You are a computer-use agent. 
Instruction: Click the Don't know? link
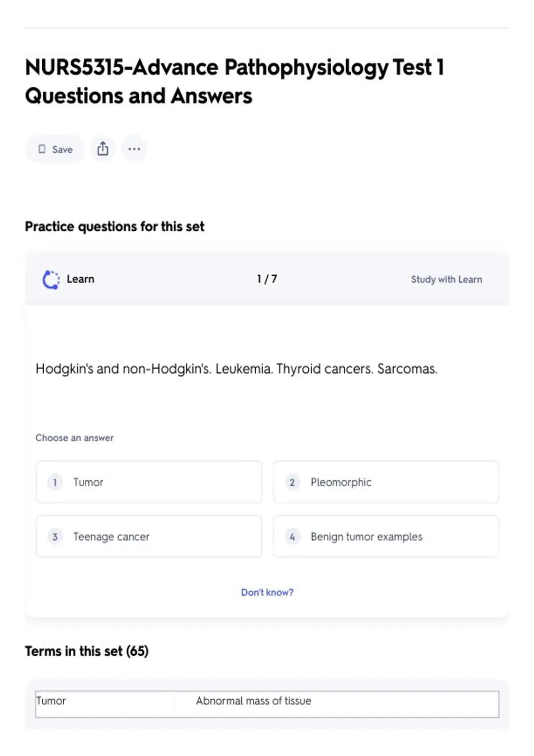pos(267,592)
